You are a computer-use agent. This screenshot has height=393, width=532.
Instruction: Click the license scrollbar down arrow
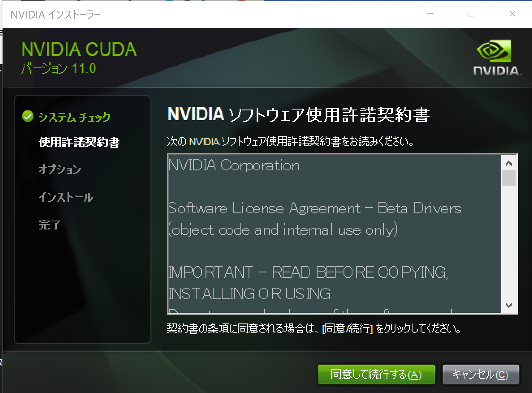pos(509,305)
